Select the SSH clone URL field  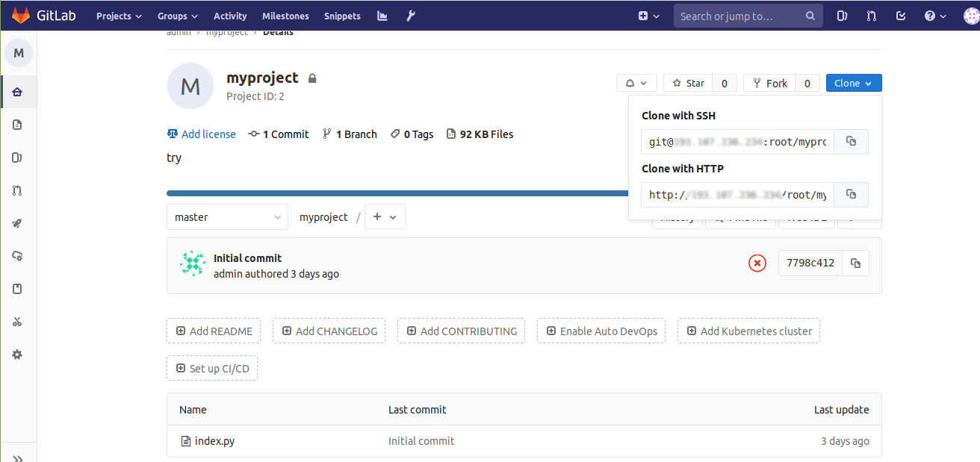point(737,142)
